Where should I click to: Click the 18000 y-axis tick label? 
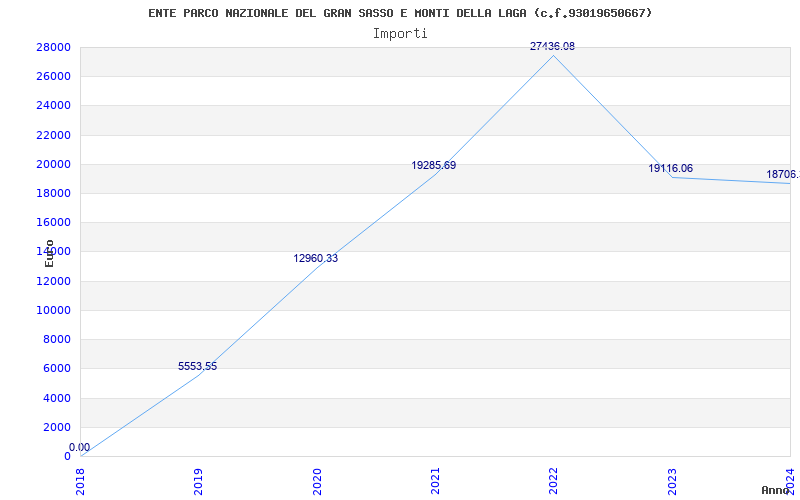53,193
